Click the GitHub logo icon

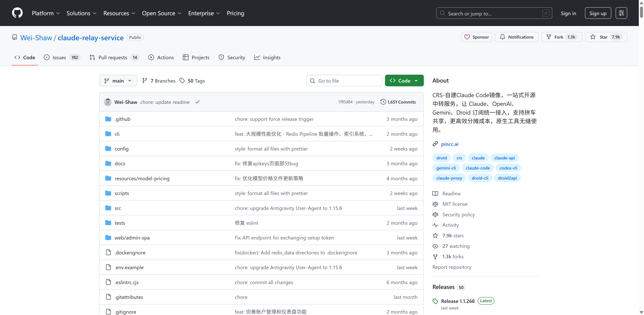17,13
